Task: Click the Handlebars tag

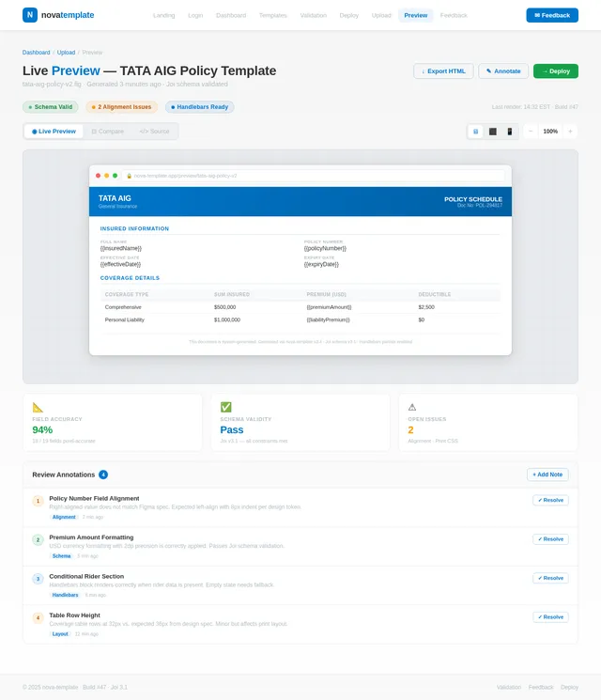Action: pyautogui.click(x=65, y=595)
